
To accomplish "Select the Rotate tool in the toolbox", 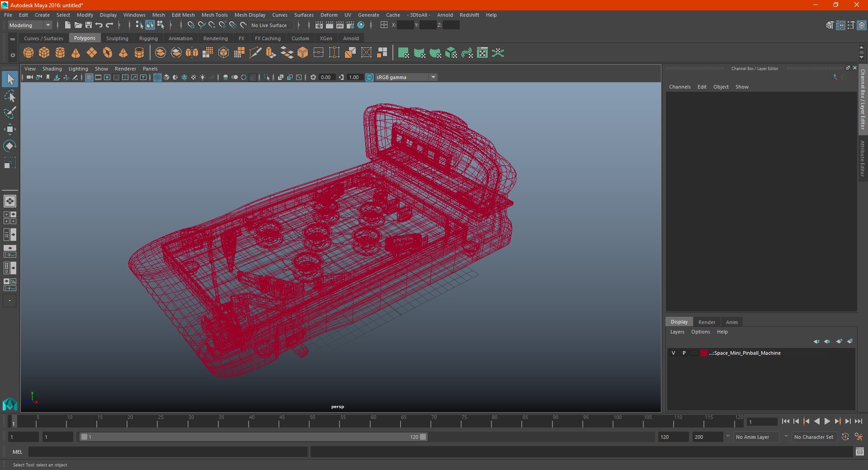I will coord(9,146).
